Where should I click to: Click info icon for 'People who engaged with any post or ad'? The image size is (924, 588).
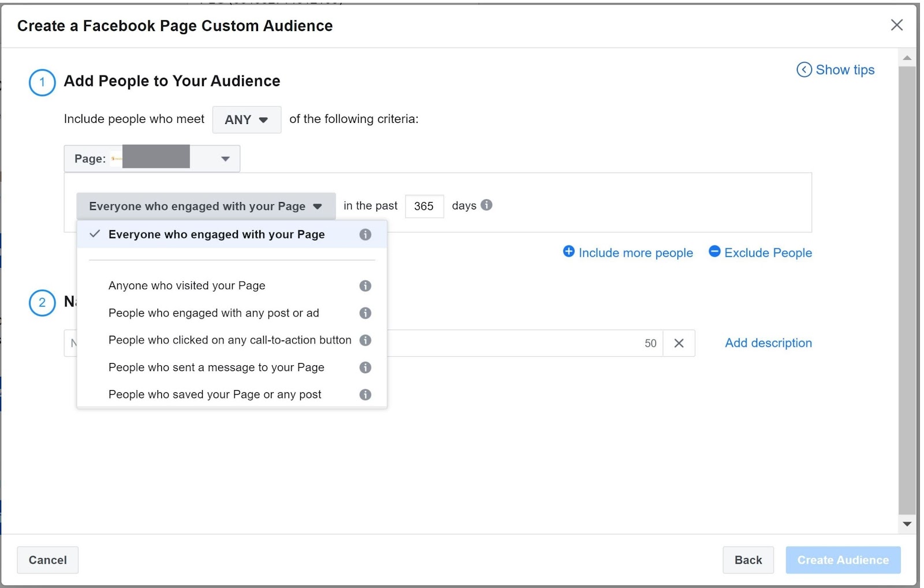click(x=365, y=313)
